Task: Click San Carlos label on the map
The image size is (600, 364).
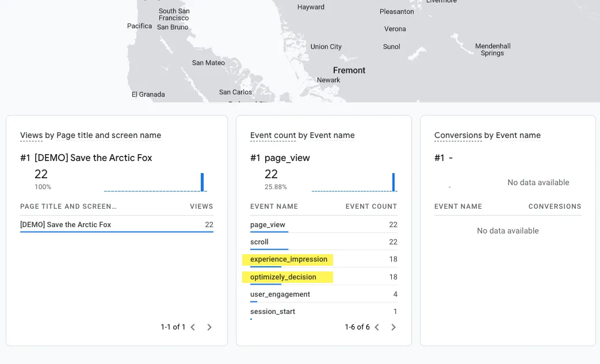Action: pyautogui.click(x=235, y=92)
